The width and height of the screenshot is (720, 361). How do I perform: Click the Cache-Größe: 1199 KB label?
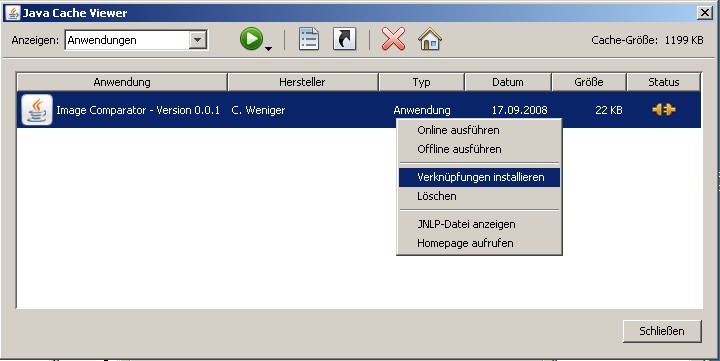[x=647, y=40]
